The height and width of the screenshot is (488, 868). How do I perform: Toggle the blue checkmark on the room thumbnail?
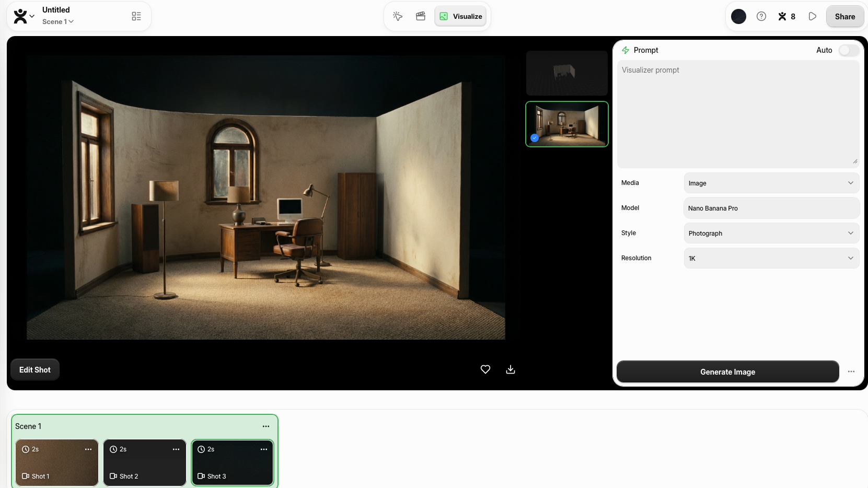click(535, 138)
